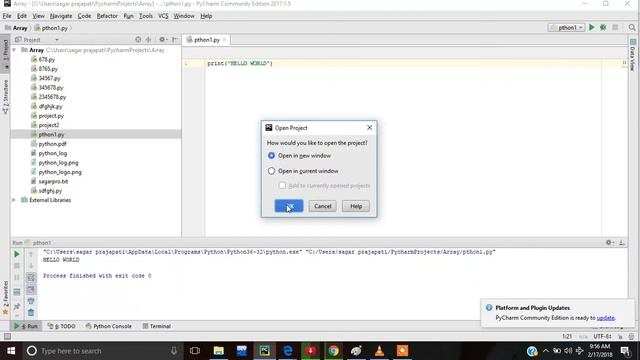Open Chrome from the Windows taskbar
640x360 pixels.
333,351
